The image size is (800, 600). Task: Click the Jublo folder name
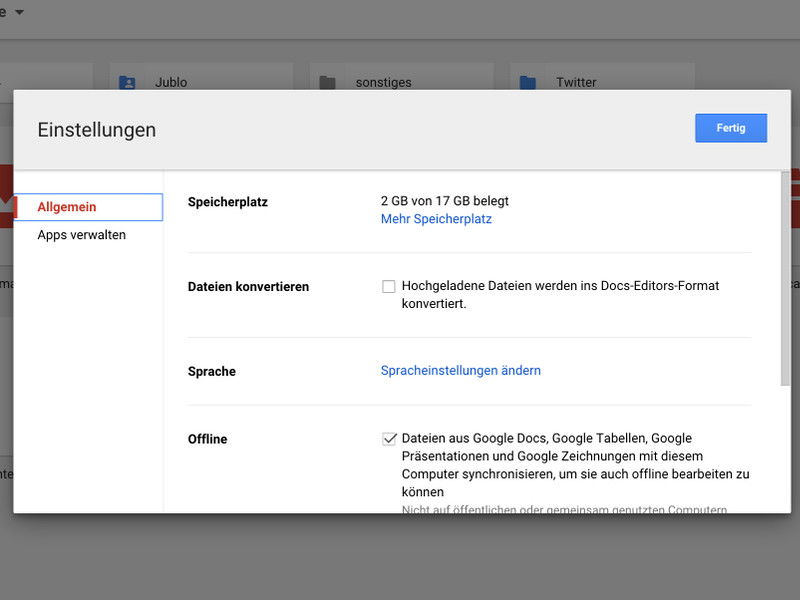click(x=171, y=82)
